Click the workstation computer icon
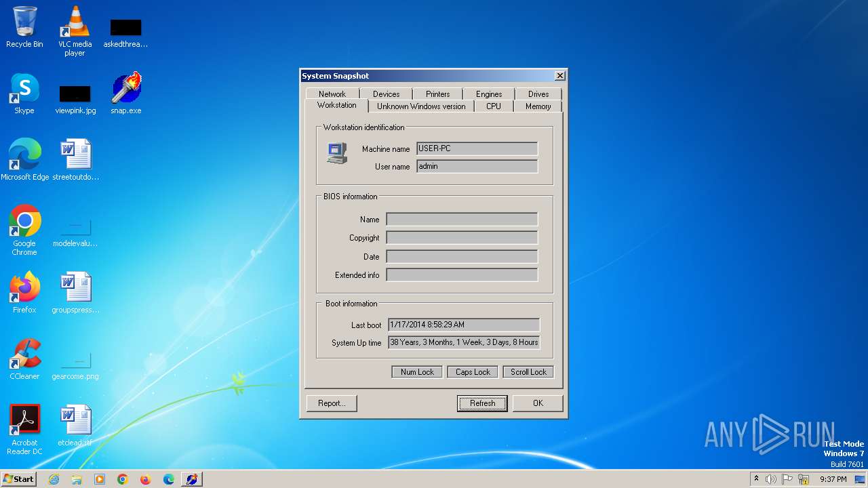The image size is (868, 488). tap(336, 153)
